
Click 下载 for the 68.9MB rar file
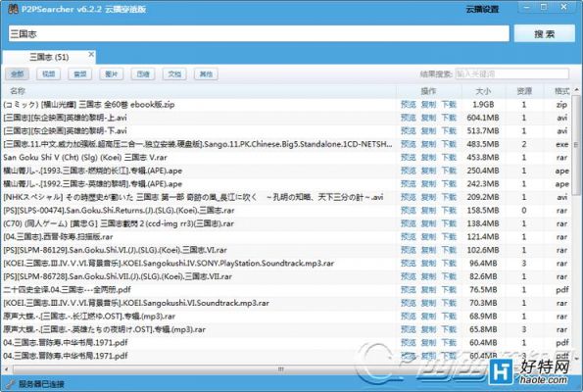(x=449, y=317)
